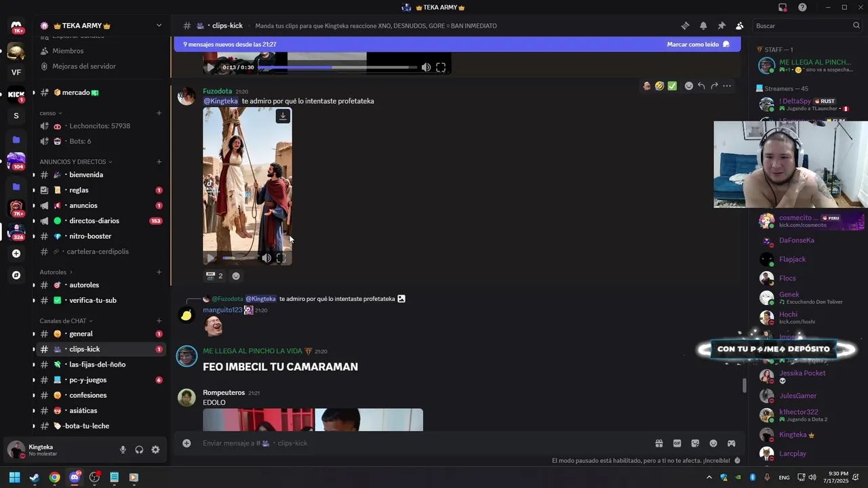The width and height of the screenshot is (868, 488).
Task: Open the anuncios channel
Action: click(102, 205)
